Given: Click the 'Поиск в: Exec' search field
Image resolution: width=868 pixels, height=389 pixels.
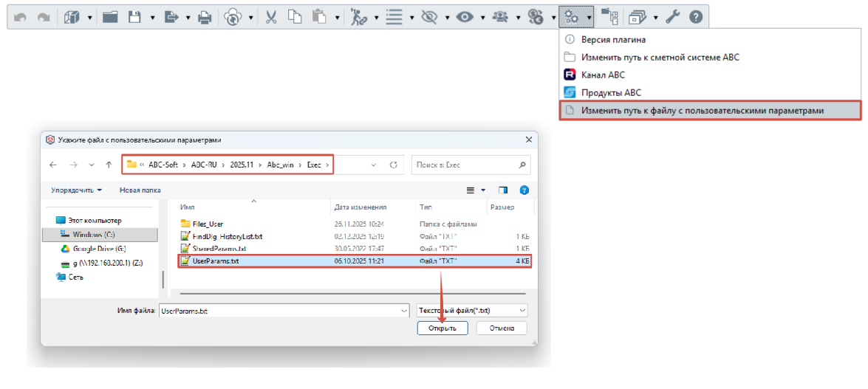Looking at the screenshot, I should [x=471, y=165].
